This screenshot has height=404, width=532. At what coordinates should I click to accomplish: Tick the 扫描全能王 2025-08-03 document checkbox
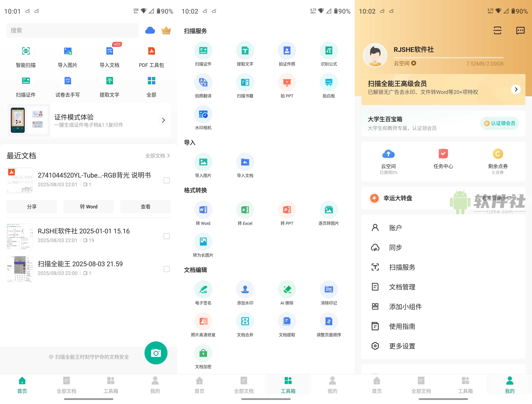(167, 269)
